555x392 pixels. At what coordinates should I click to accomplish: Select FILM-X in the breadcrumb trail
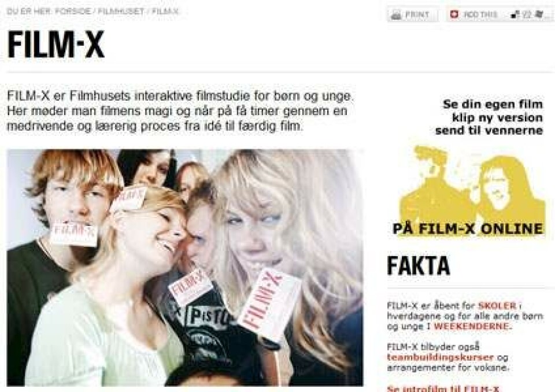(x=165, y=12)
